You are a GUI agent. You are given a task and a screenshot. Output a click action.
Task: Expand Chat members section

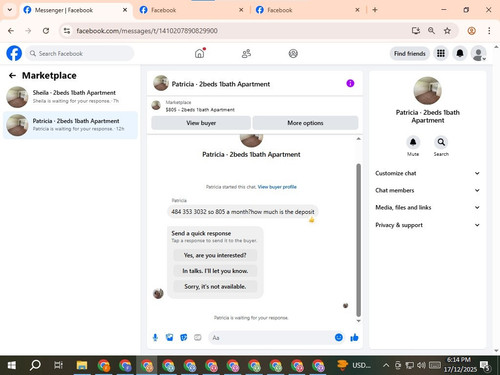click(428, 190)
